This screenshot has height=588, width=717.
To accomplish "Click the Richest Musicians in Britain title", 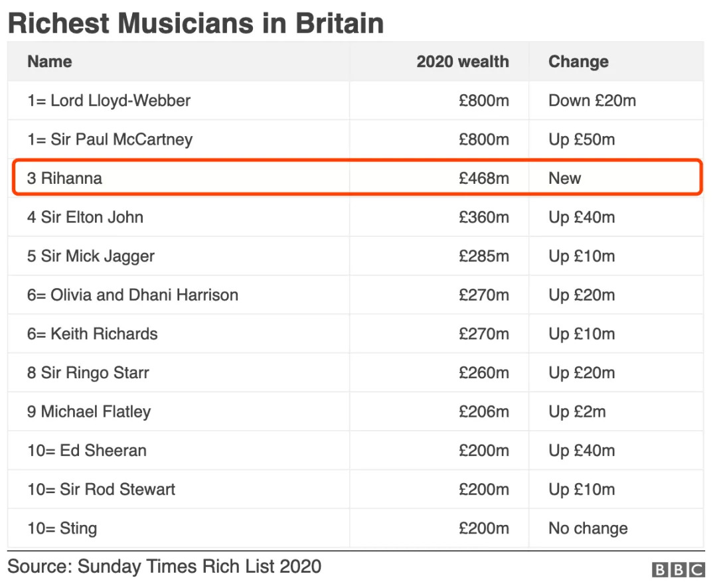I will click(x=196, y=23).
